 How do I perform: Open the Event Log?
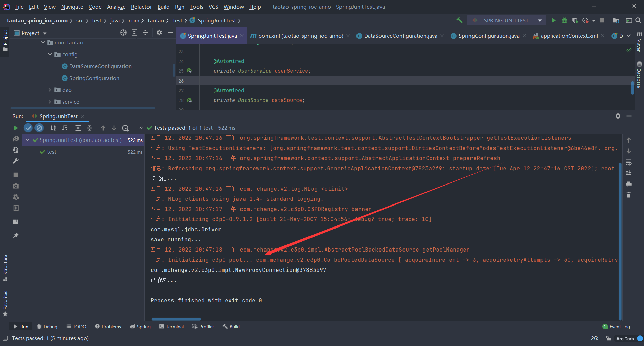point(616,327)
